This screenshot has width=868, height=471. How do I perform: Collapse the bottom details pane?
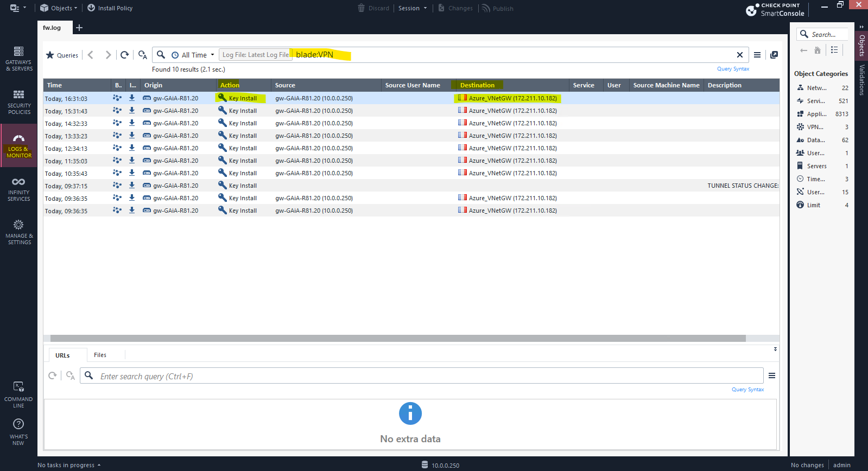(775, 349)
